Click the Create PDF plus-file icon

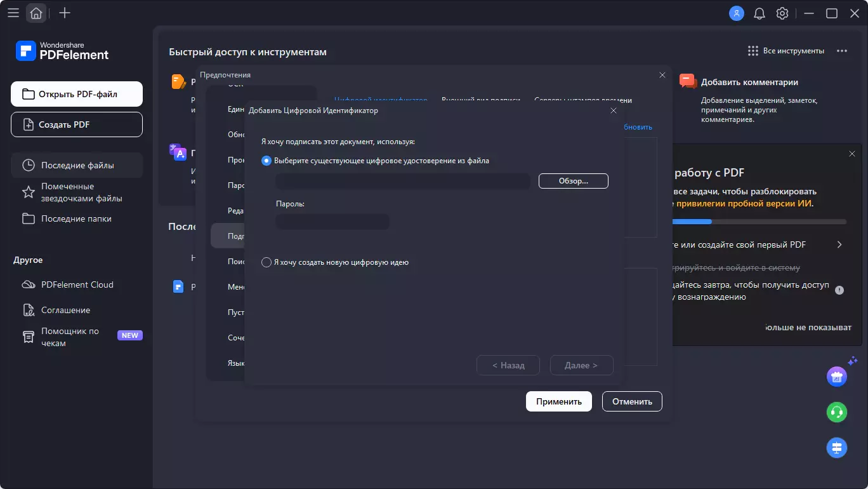point(29,124)
